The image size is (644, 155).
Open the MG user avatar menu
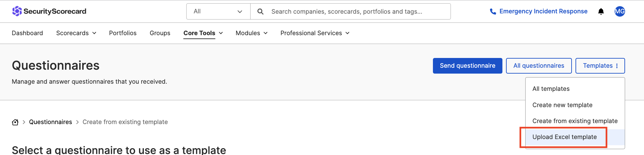pos(620,12)
